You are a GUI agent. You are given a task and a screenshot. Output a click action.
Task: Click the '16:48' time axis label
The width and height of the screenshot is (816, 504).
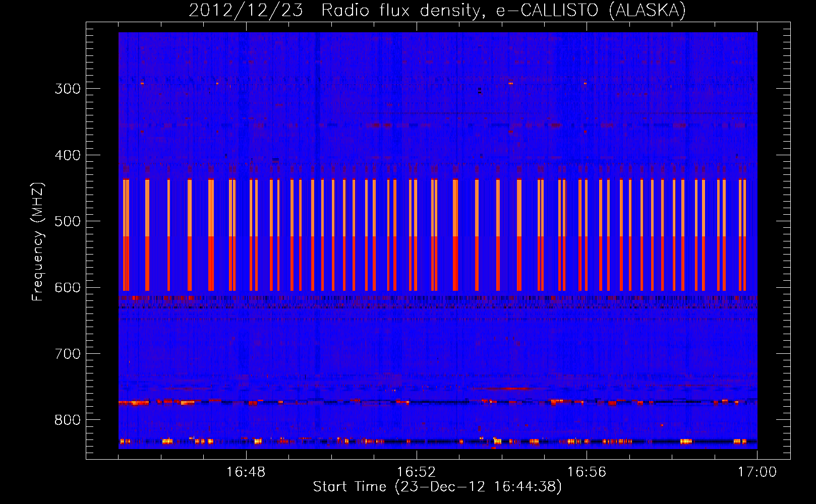click(x=246, y=472)
